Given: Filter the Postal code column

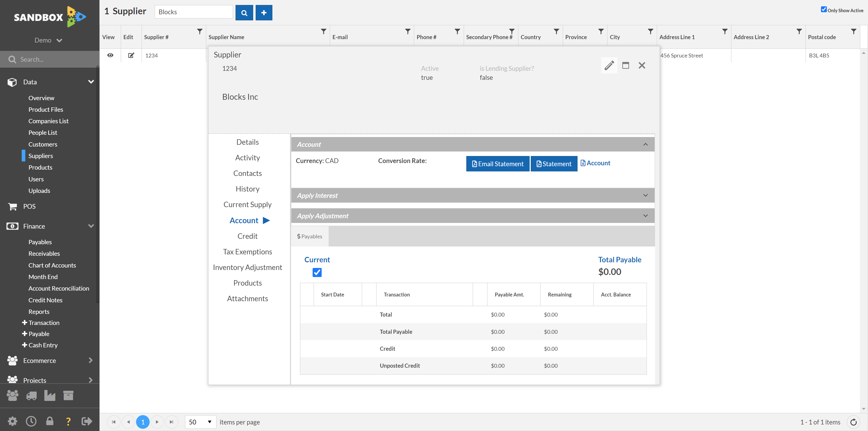Looking at the screenshot, I should (x=853, y=32).
